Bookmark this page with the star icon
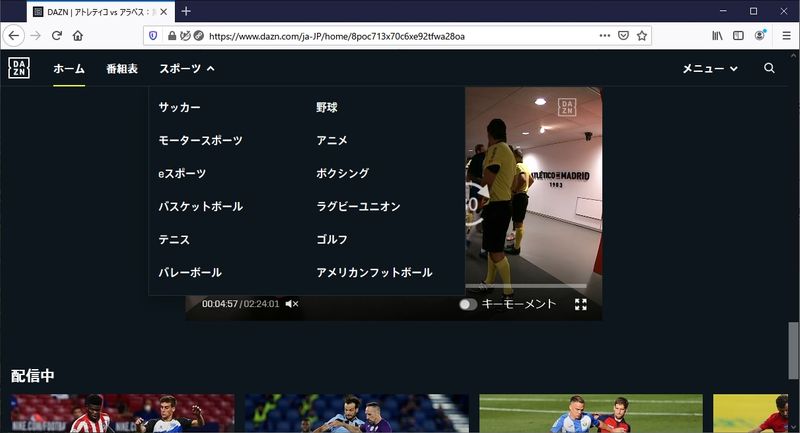 pos(642,35)
